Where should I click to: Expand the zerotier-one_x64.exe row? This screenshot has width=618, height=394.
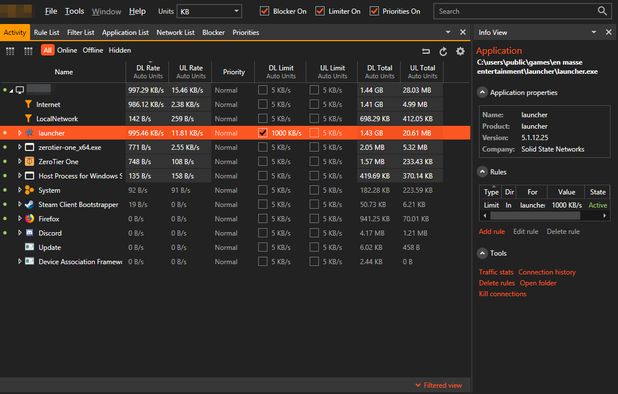tap(19, 147)
